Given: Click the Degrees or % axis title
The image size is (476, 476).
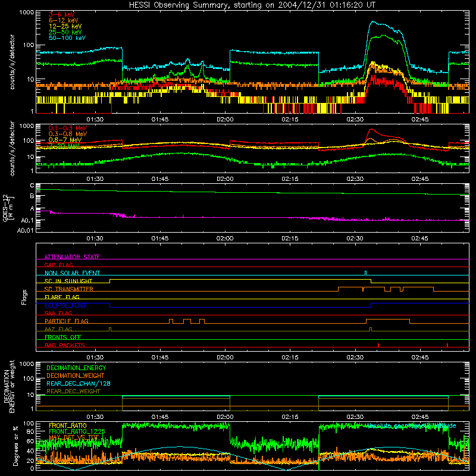Looking at the screenshot, I should click(x=16, y=446).
